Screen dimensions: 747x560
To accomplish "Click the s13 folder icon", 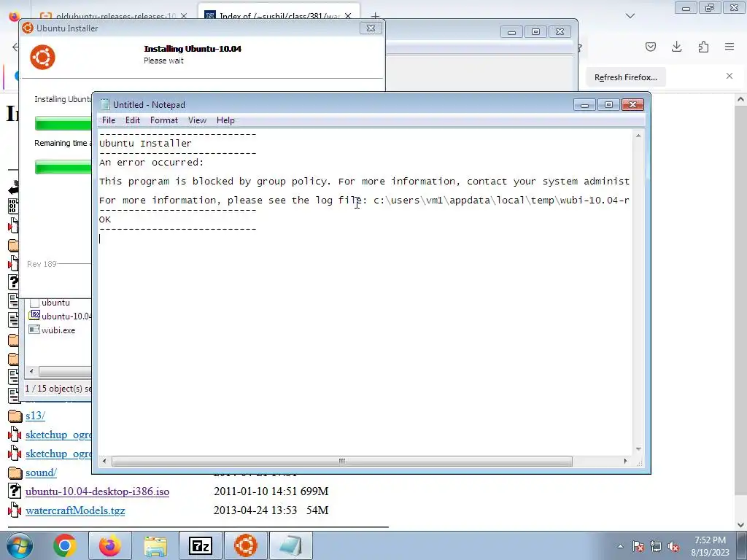I will 15,416.
